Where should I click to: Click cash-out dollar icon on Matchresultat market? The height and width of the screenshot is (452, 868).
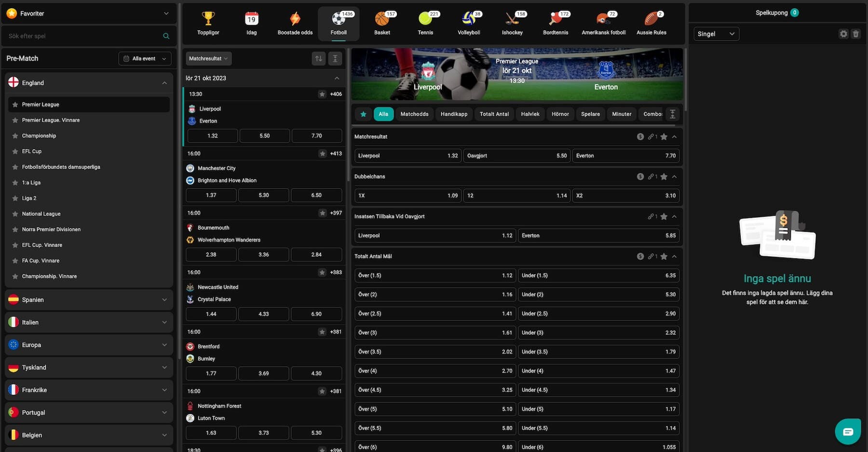(x=640, y=137)
